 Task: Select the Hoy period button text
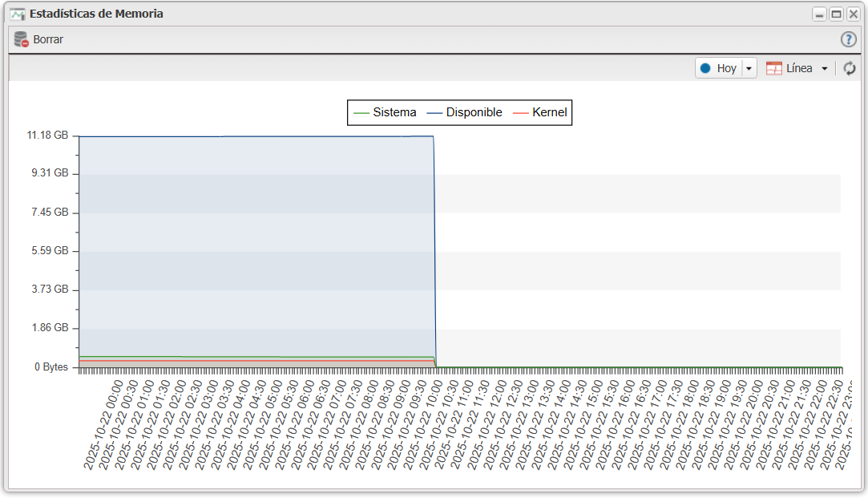click(726, 69)
